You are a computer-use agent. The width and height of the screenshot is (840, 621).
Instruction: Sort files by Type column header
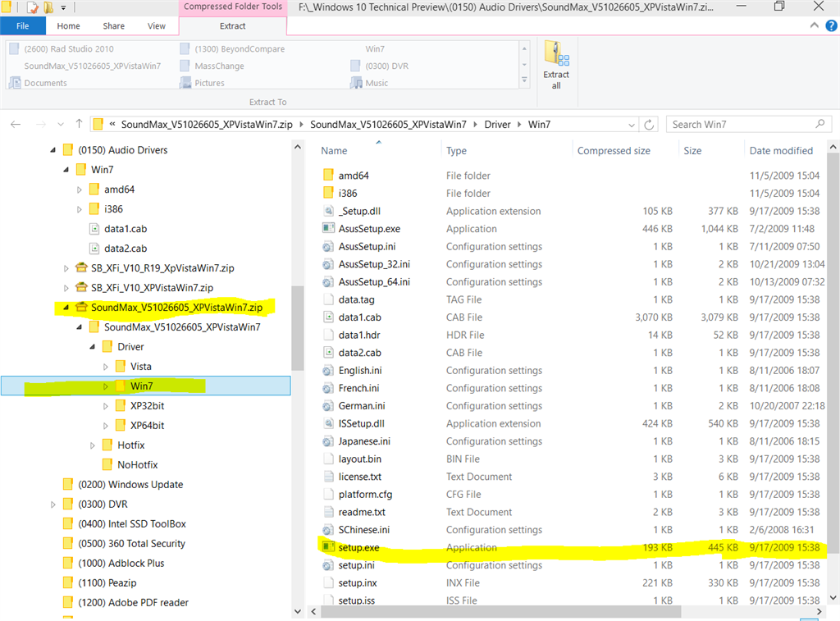point(456,151)
